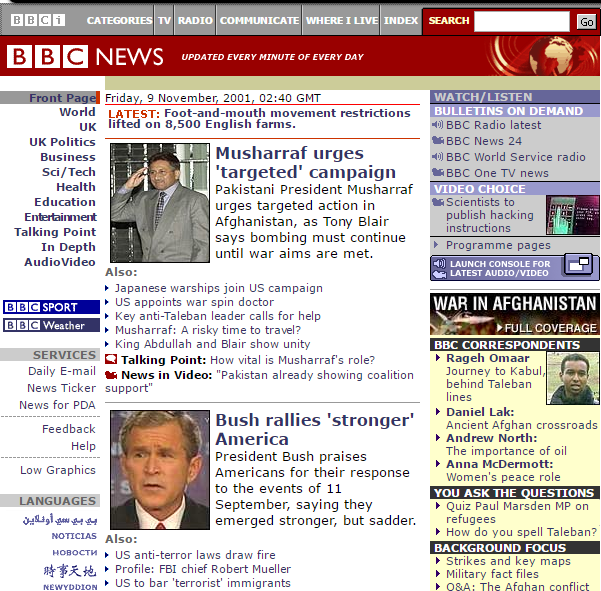Click the BBCi logo in top bar
Screen dimensions: 601x591
(38, 20)
